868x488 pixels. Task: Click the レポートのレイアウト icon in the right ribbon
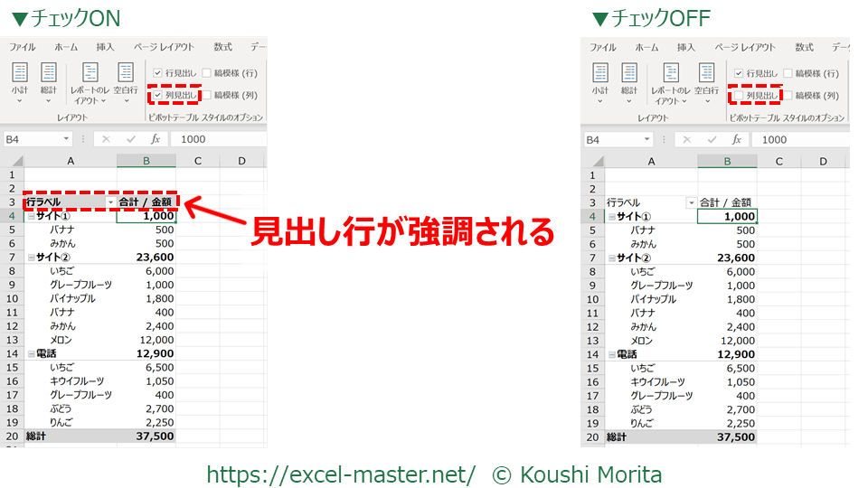pos(671,80)
